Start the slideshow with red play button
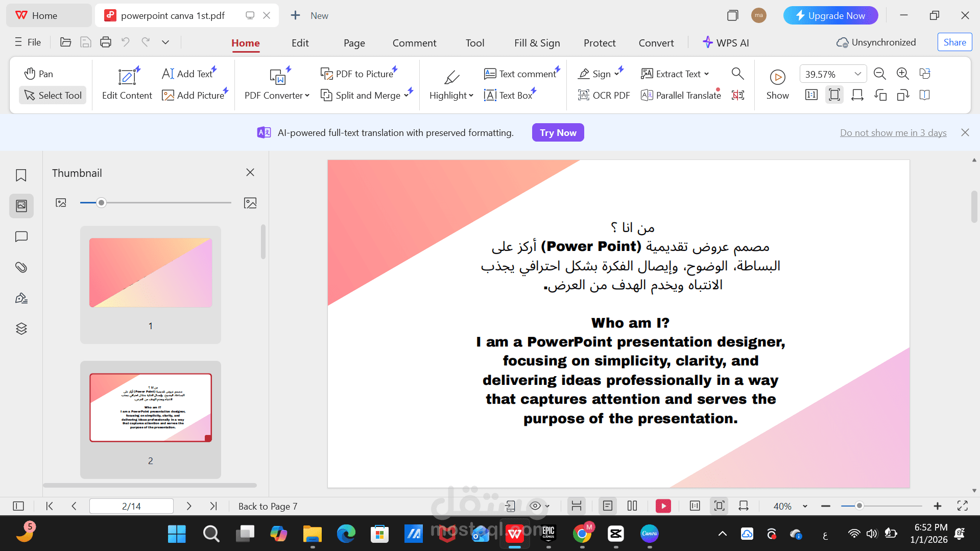The image size is (980, 551). [663, 506]
